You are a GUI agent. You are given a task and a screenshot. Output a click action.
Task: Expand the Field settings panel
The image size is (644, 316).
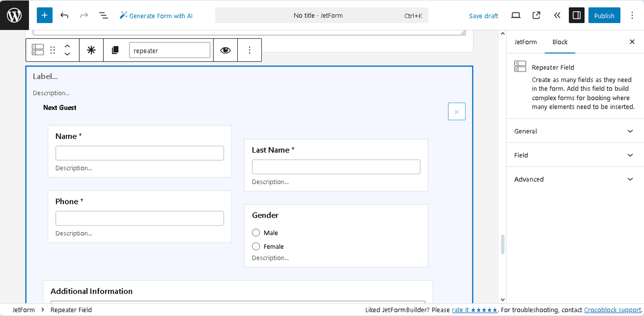[575, 155]
